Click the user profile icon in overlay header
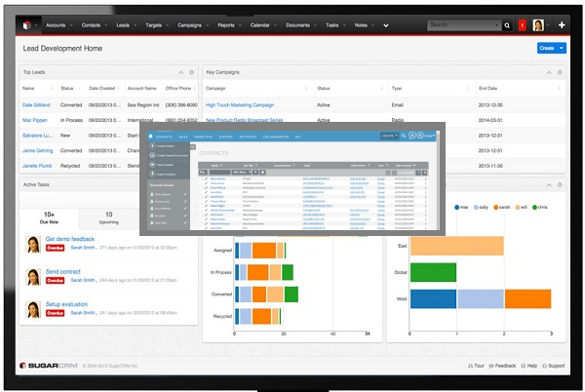Viewport: 585px width, 392px height. point(420,136)
